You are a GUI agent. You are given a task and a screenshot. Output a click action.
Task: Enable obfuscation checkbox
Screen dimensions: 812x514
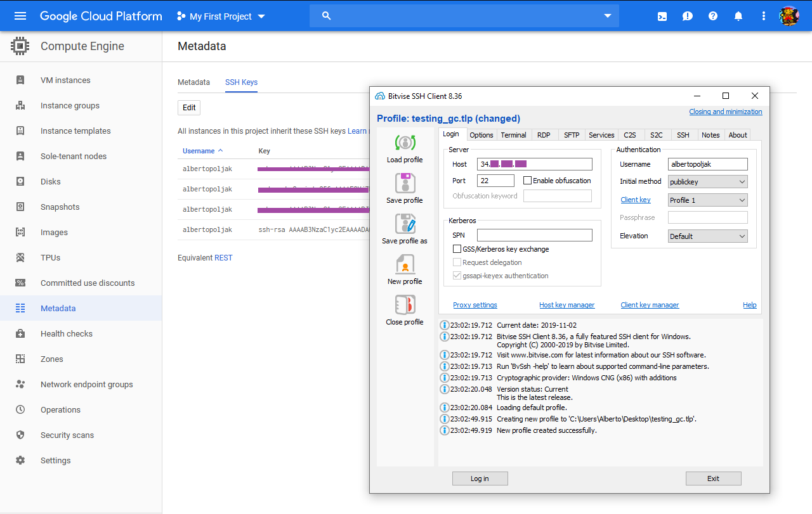click(527, 181)
